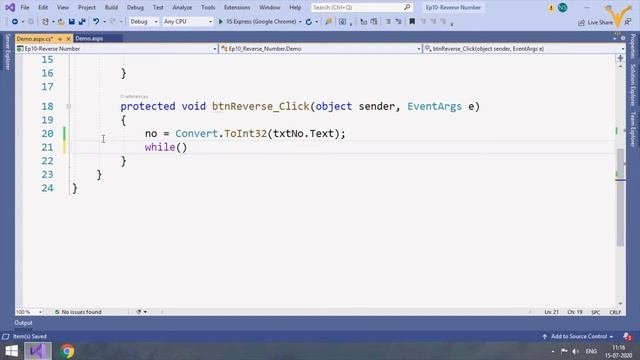Click the Open File folder icon
Viewport: 640px width, 360px height.
[61, 22]
